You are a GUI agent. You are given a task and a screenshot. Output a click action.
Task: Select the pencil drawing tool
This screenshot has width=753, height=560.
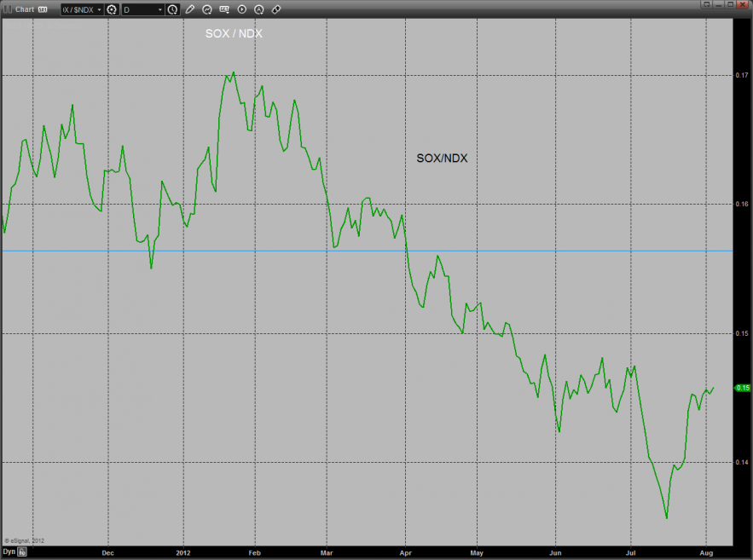[x=189, y=9]
